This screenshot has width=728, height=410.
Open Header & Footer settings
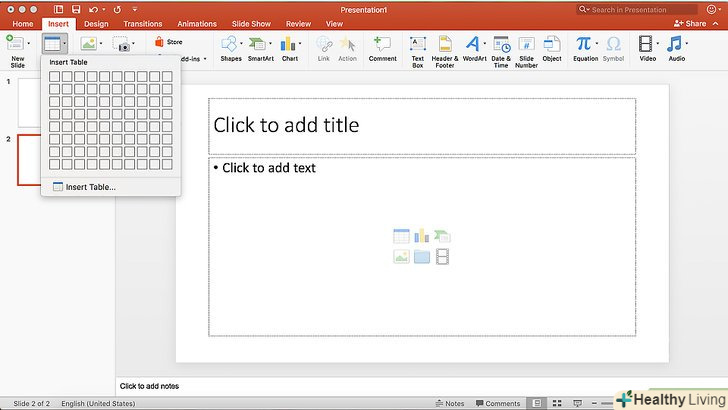[x=444, y=47]
